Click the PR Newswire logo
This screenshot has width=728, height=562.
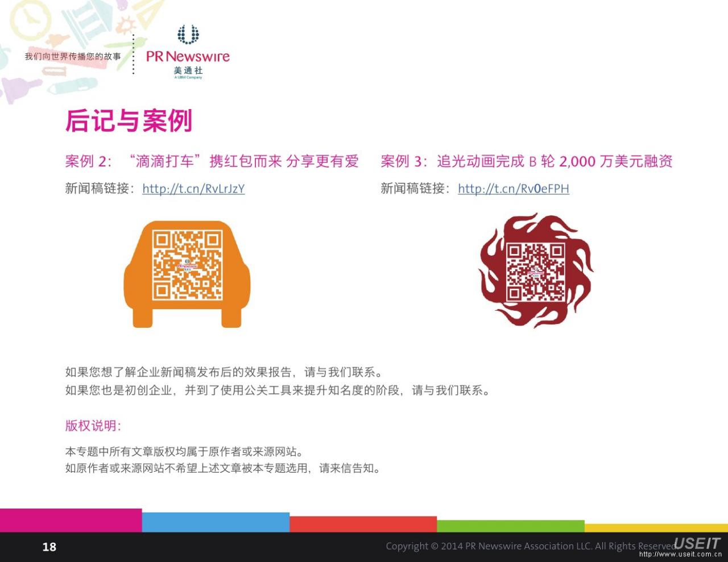[x=188, y=51]
